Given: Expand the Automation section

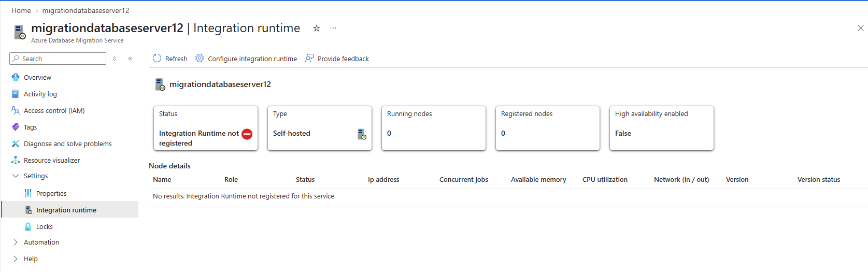Looking at the screenshot, I should 16,242.
